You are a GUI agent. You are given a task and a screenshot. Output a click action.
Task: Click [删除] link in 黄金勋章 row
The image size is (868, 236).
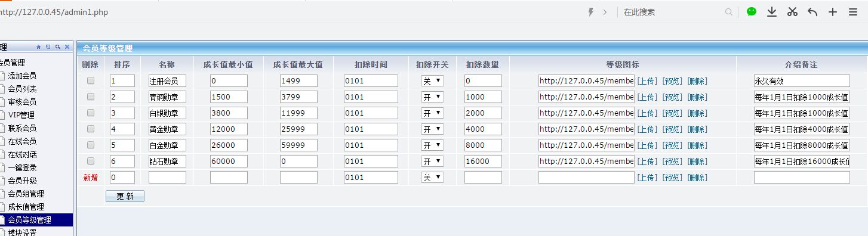[697, 129]
